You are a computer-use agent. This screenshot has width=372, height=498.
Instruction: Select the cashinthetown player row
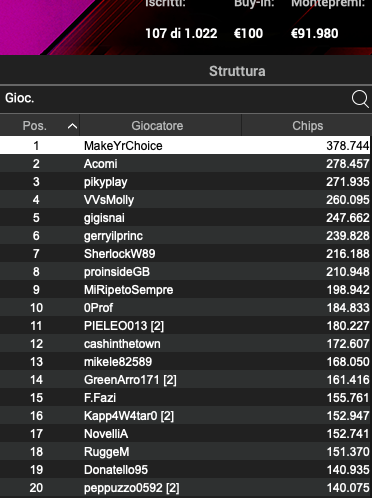pos(185,343)
